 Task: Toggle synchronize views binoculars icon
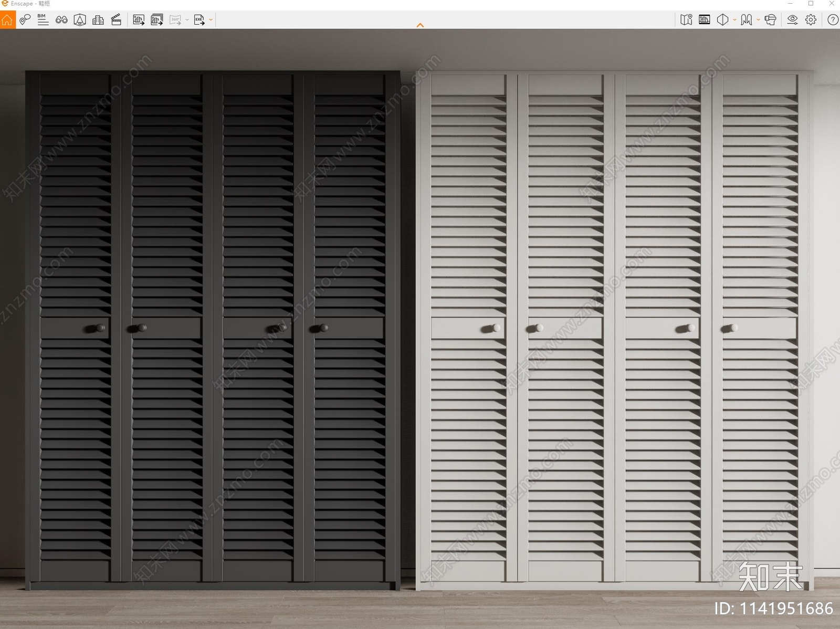click(x=61, y=20)
